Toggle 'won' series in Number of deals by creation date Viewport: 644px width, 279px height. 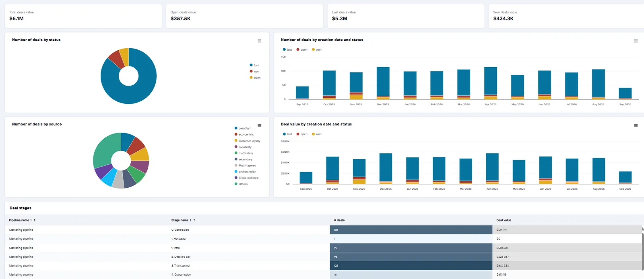coord(317,50)
